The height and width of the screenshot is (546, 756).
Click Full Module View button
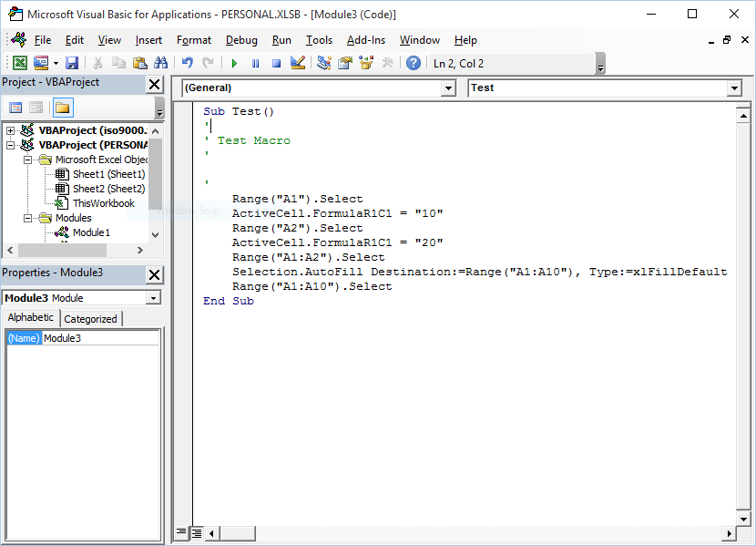tap(197, 533)
